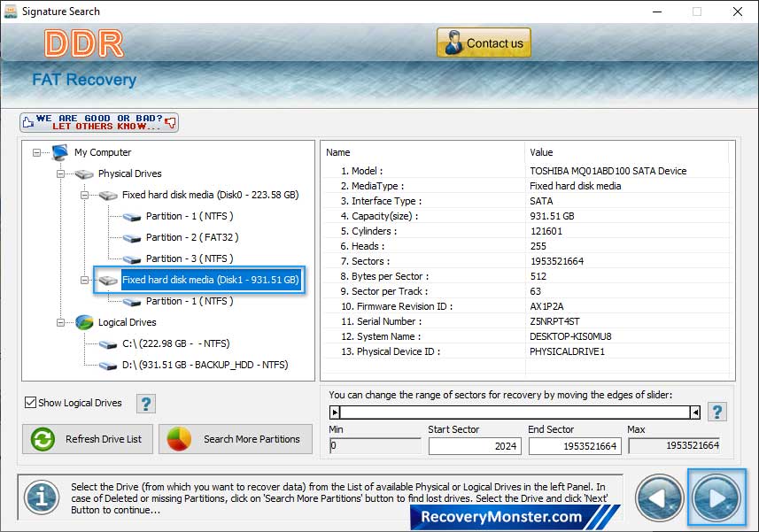
Task: Continue with the Next arrow button
Action: click(716, 498)
